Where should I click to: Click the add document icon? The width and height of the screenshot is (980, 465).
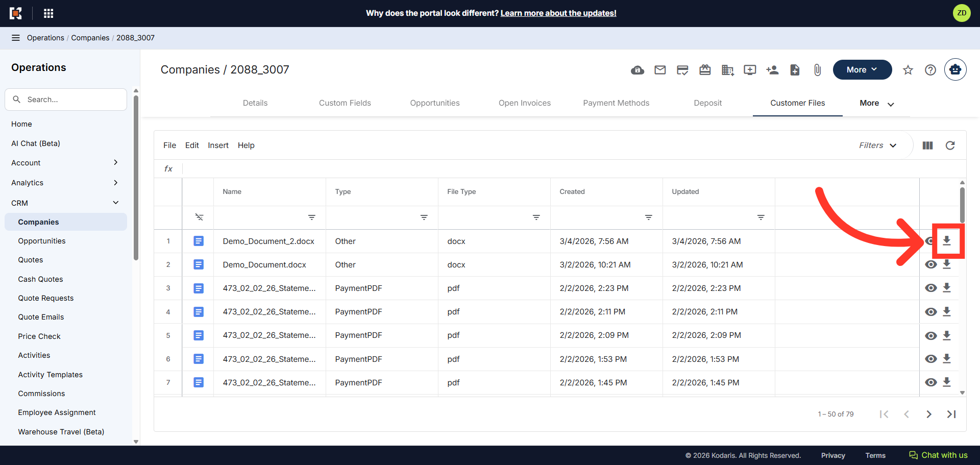click(x=795, y=70)
